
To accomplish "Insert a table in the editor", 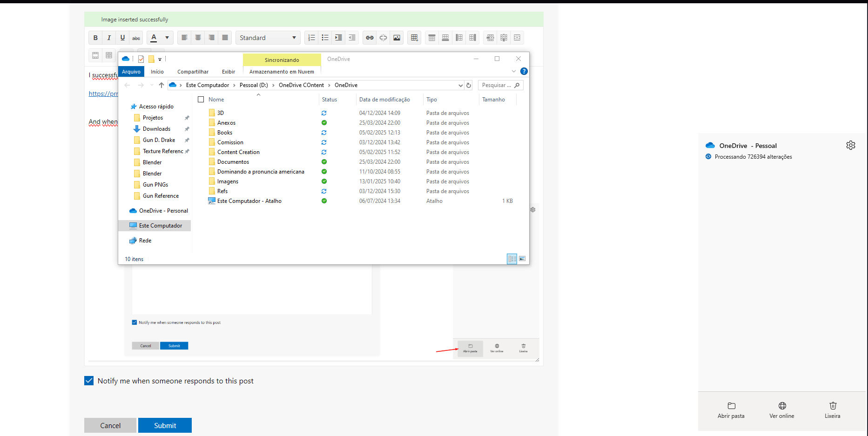I will click(x=414, y=38).
